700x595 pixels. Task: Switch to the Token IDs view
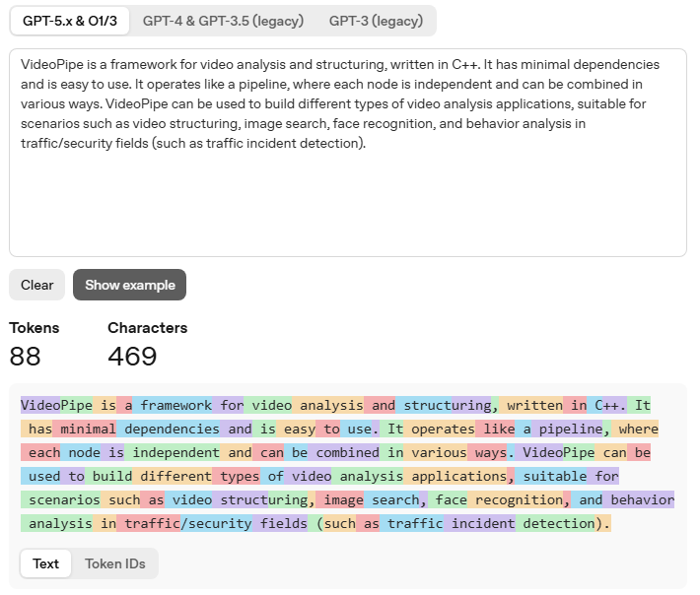[x=115, y=563]
